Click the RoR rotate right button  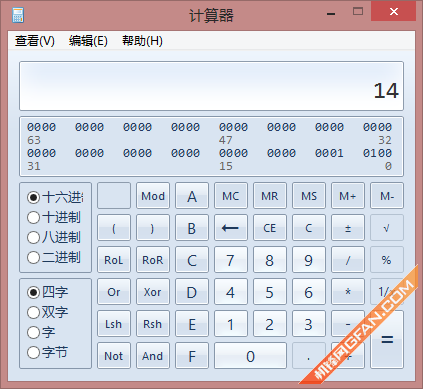click(x=153, y=260)
